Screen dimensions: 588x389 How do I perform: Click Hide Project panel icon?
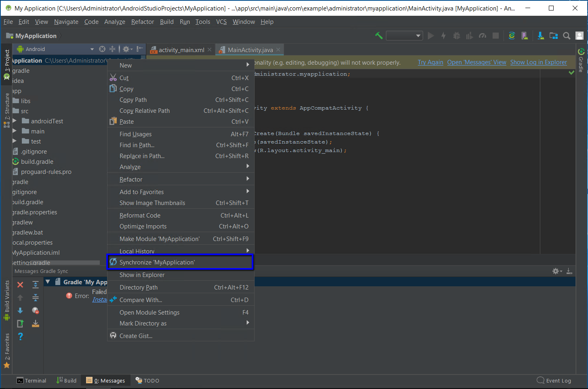(139, 49)
